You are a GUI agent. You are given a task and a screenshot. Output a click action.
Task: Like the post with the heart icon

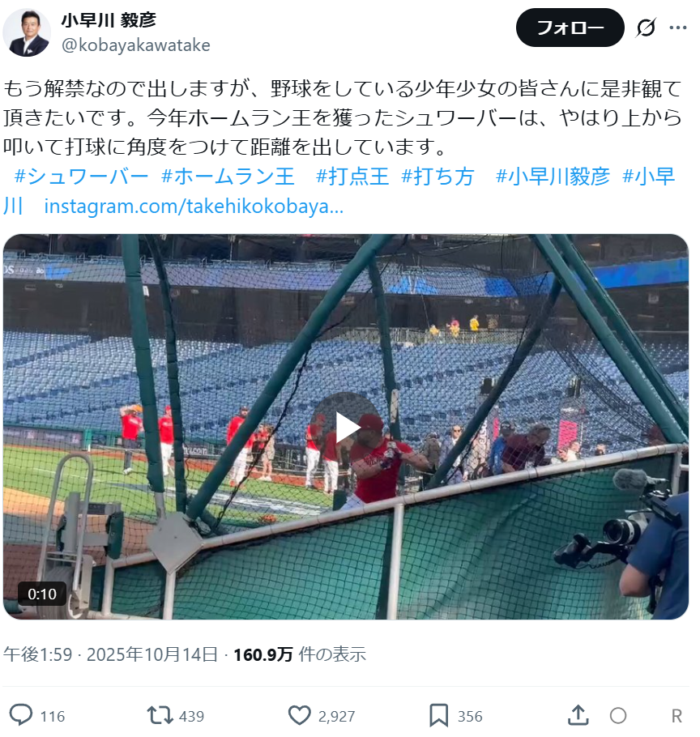coord(299,715)
